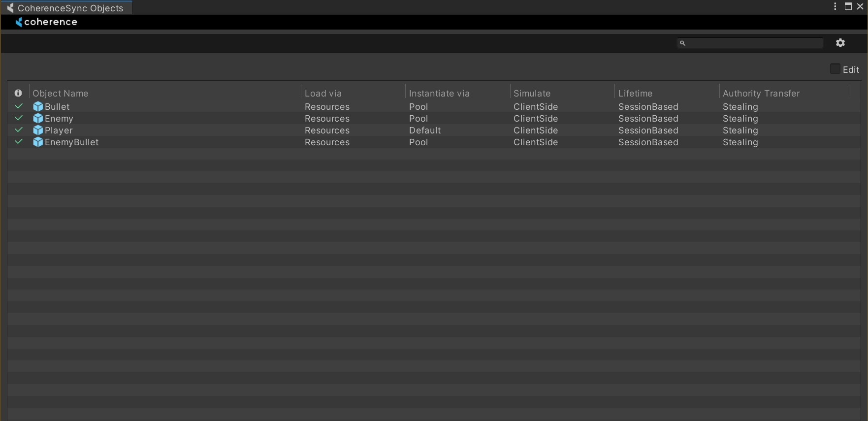Sort by Load via column header

click(x=323, y=93)
